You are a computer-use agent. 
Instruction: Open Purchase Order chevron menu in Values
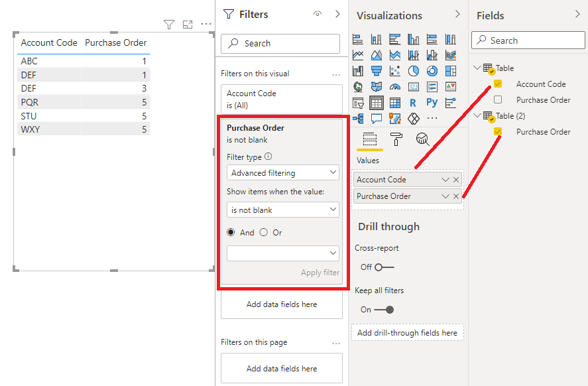[445, 196]
